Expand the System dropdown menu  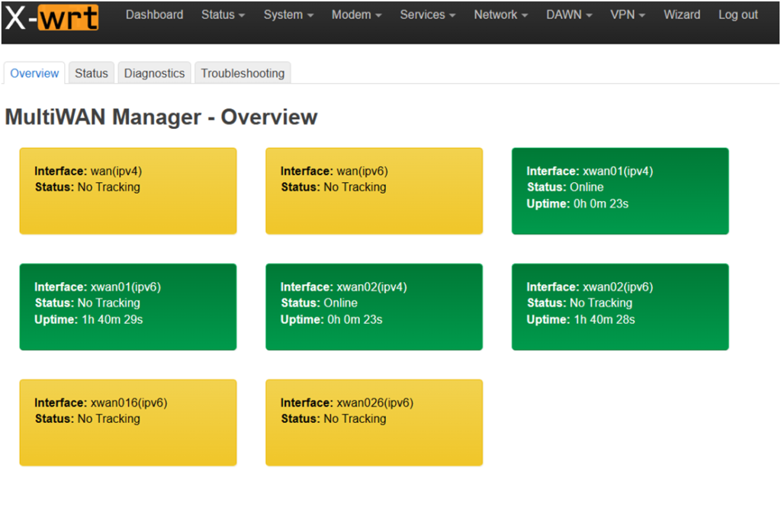pyautogui.click(x=288, y=15)
